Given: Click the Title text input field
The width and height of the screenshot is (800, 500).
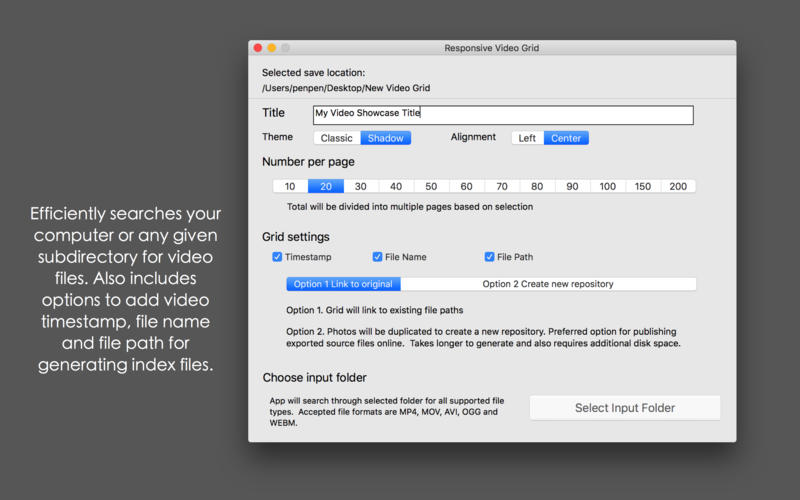Looking at the screenshot, I should [x=503, y=115].
